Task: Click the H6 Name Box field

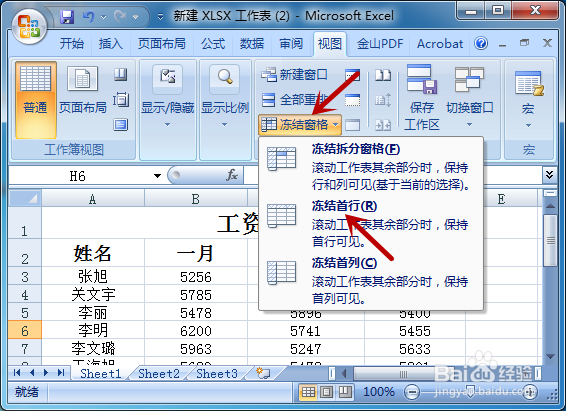Action: click(78, 176)
